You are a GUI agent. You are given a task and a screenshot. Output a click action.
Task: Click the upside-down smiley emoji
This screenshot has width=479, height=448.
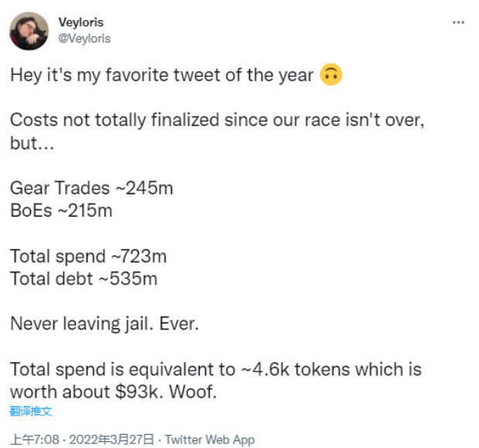point(331,75)
